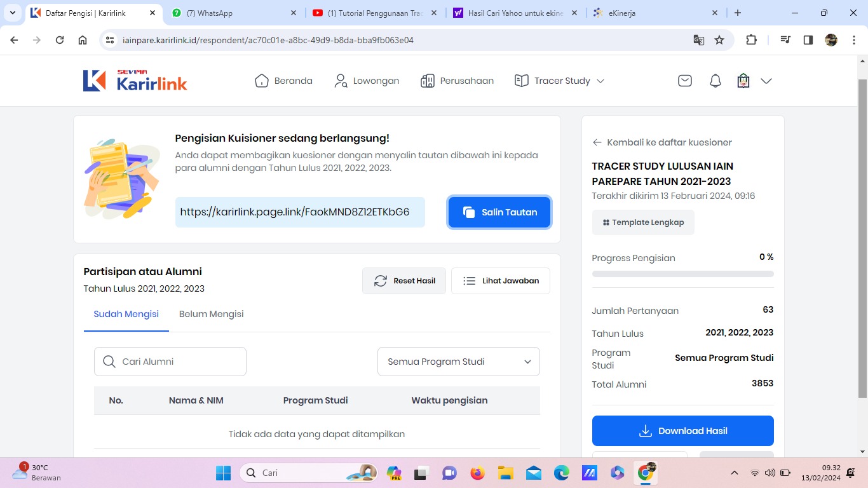Open File Explorer from the taskbar
This screenshot has height=488, width=868.
point(505,473)
